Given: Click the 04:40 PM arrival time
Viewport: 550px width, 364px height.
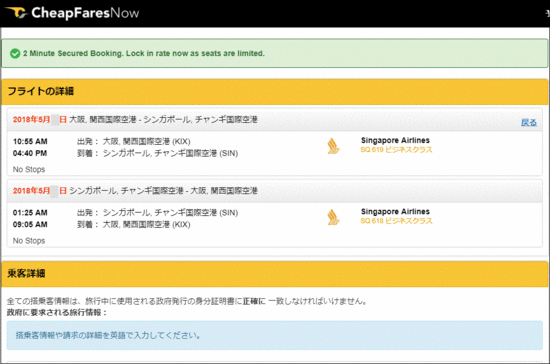Looking at the screenshot, I should pos(30,153).
